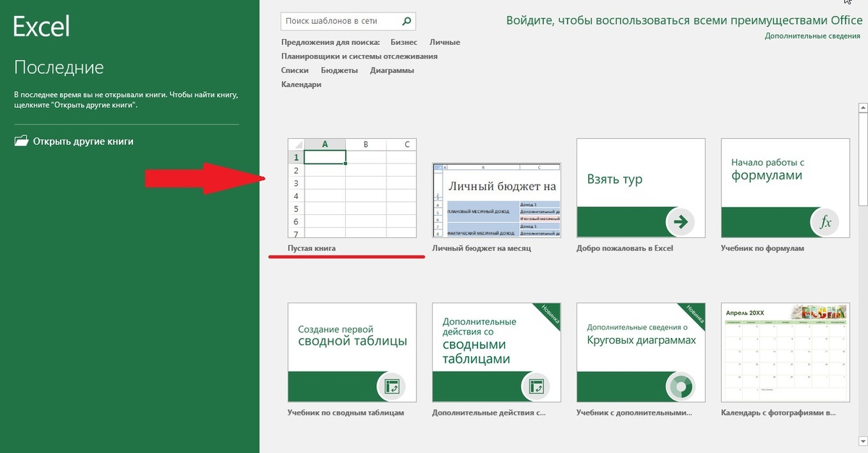Open Создание первой сводной таблицы template
868x453 pixels.
click(x=352, y=352)
